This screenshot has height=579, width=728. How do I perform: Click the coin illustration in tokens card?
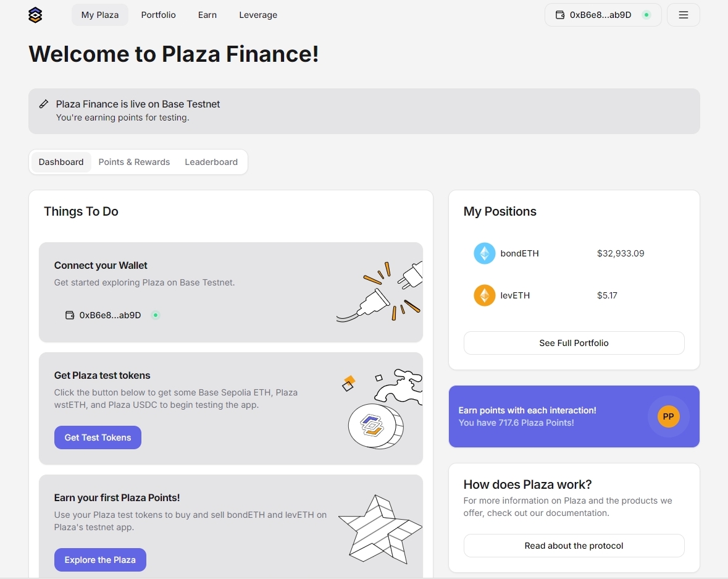tap(374, 425)
